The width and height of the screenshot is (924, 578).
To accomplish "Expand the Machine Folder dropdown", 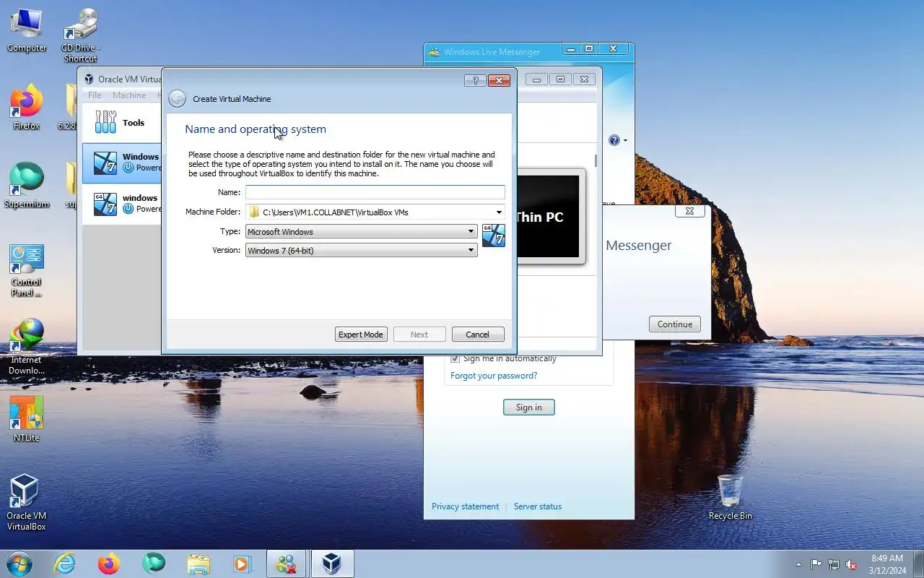I will (499, 212).
